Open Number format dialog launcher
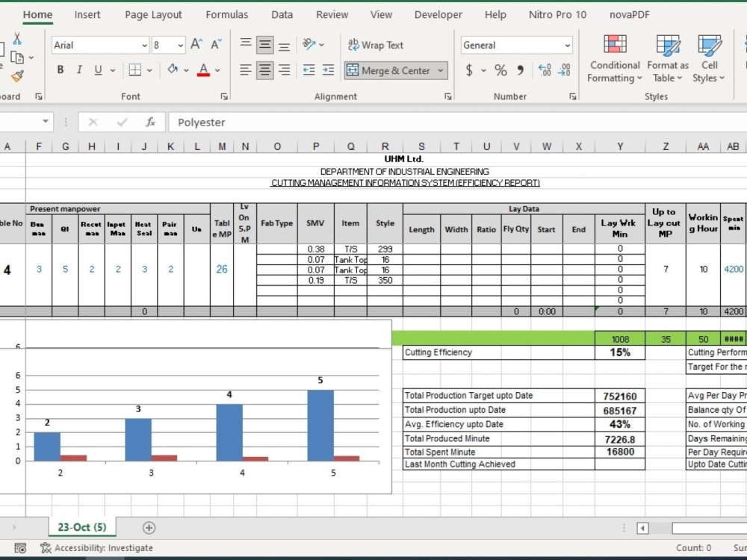 coord(573,96)
